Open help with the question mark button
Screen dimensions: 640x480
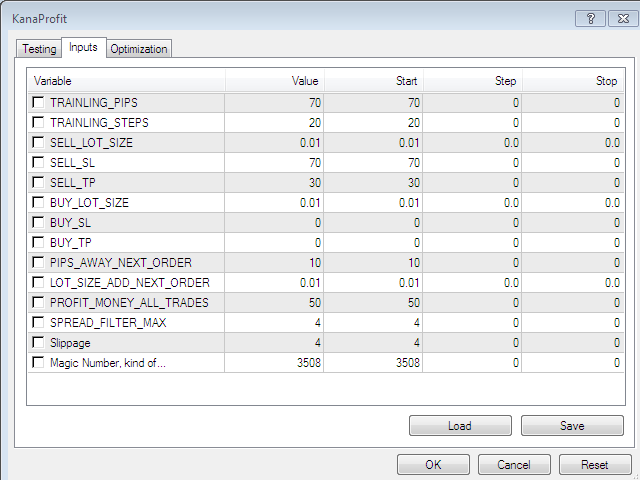click(x=590, y=19)
